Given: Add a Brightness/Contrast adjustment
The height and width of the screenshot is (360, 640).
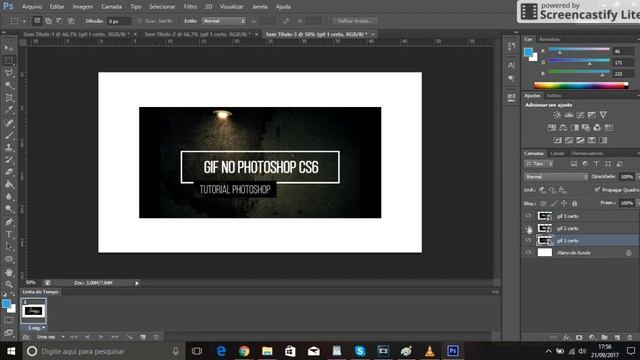Looking at the screenshot, I should pos(557,115).
